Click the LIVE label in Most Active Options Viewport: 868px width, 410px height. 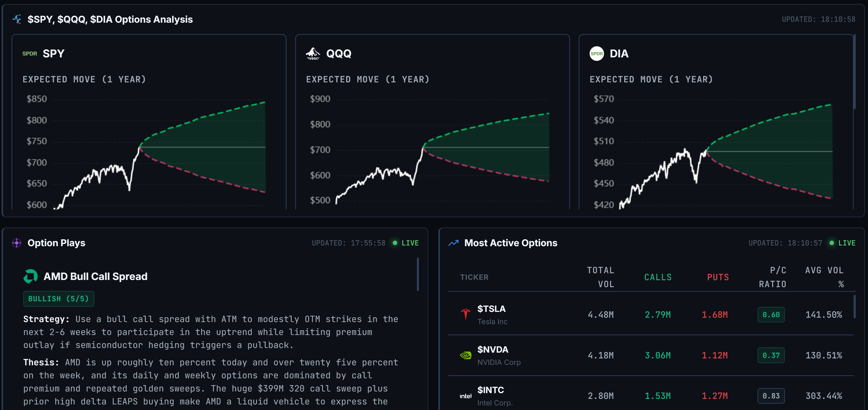pyautogui.click(x=847, y=243)
